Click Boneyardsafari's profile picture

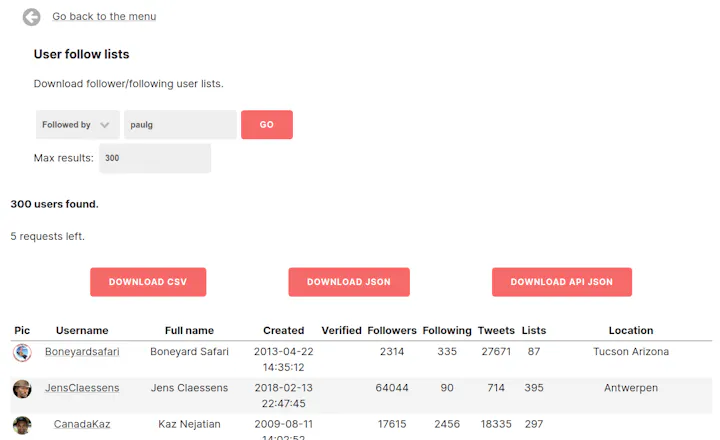[x=22, y=353]
